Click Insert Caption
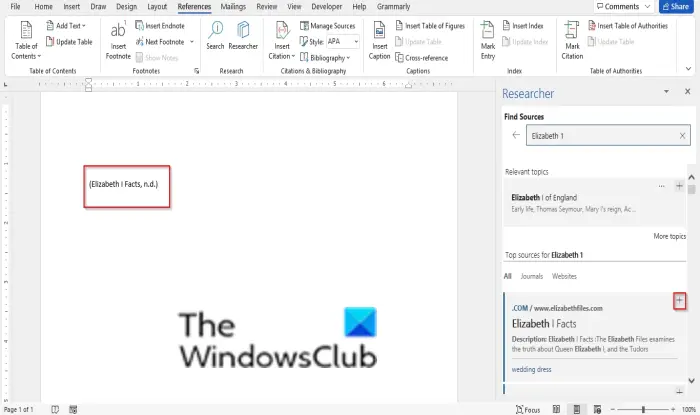The height and width of the screenshot is (415, 700). pyautogui.click(x=379, y=41)
